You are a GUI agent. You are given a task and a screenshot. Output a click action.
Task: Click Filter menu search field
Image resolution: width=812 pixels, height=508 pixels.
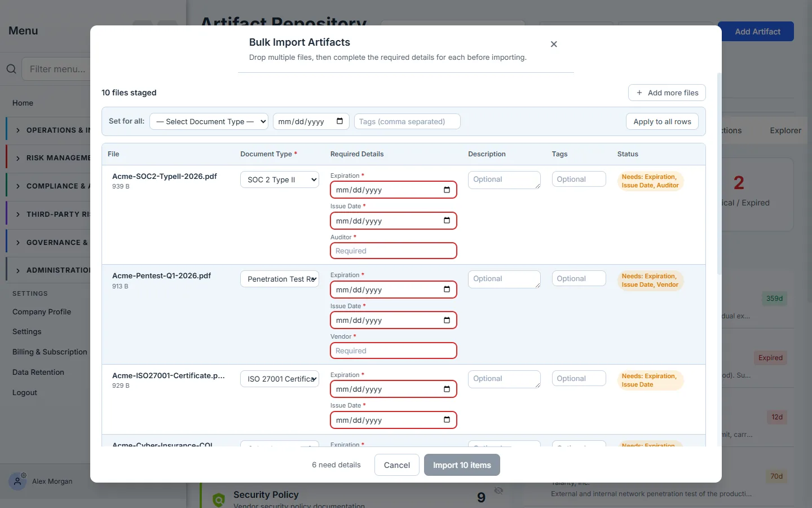(x=56, y=69)
